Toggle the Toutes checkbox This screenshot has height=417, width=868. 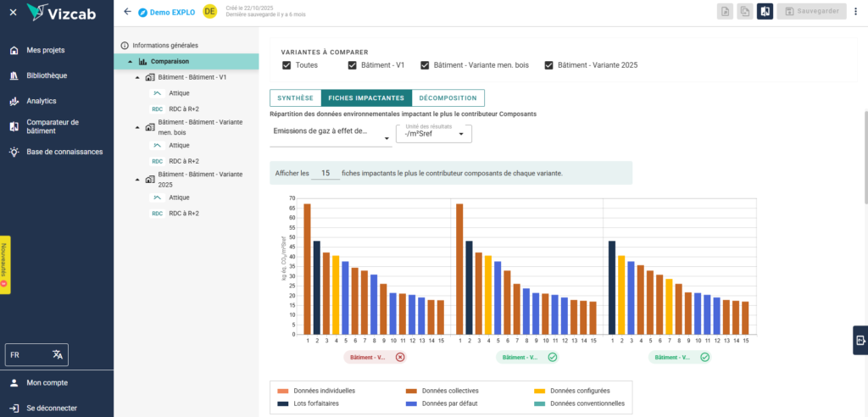(287, 65)
